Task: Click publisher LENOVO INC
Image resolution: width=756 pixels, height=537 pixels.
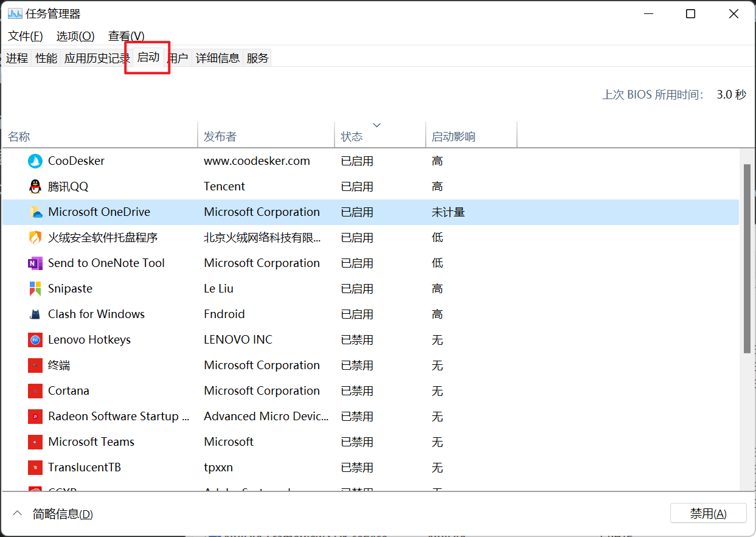Action: click(x=238, y=340)
